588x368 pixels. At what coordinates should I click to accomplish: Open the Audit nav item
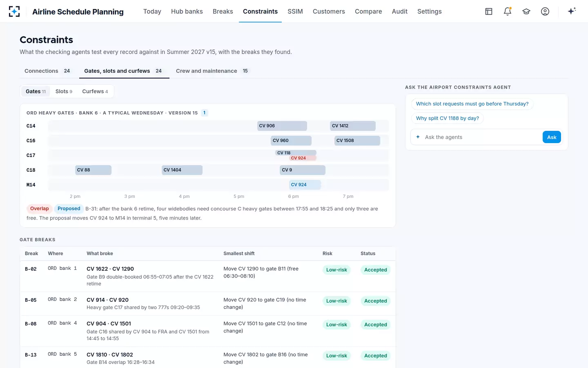coord(400,11)
